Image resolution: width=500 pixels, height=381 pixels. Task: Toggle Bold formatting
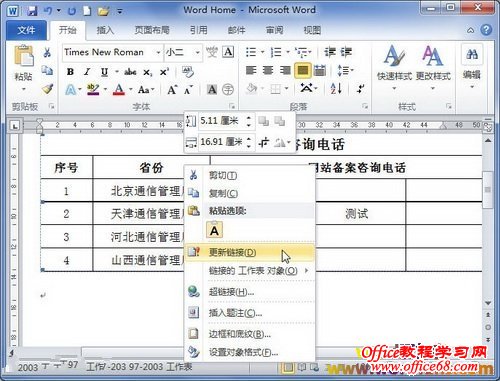[70, 72]
